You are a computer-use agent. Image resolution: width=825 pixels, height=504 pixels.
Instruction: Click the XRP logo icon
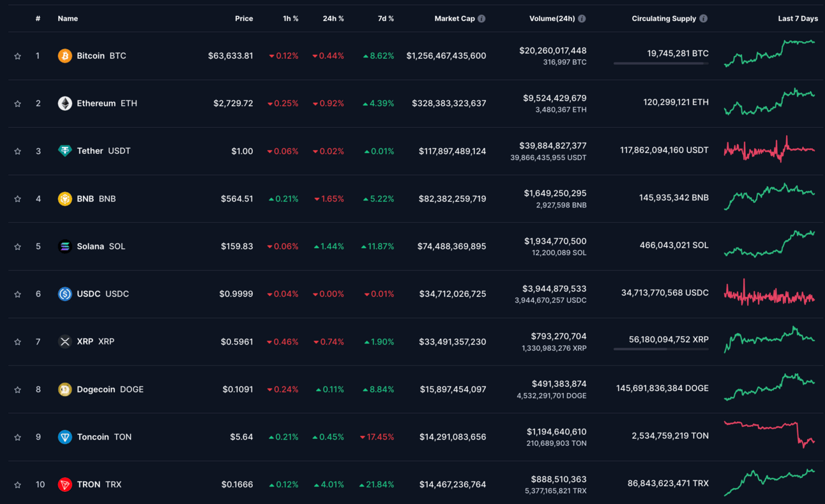(65, 342)
